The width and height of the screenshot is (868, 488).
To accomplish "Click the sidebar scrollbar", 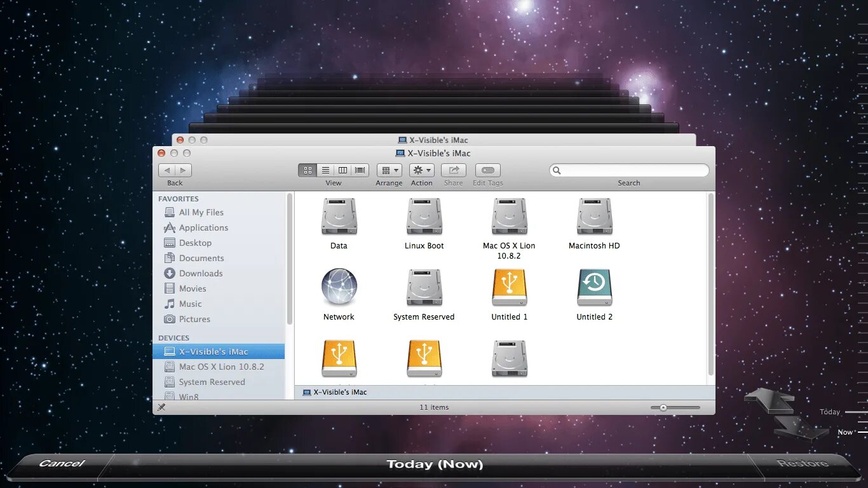I will pos(290,259).
